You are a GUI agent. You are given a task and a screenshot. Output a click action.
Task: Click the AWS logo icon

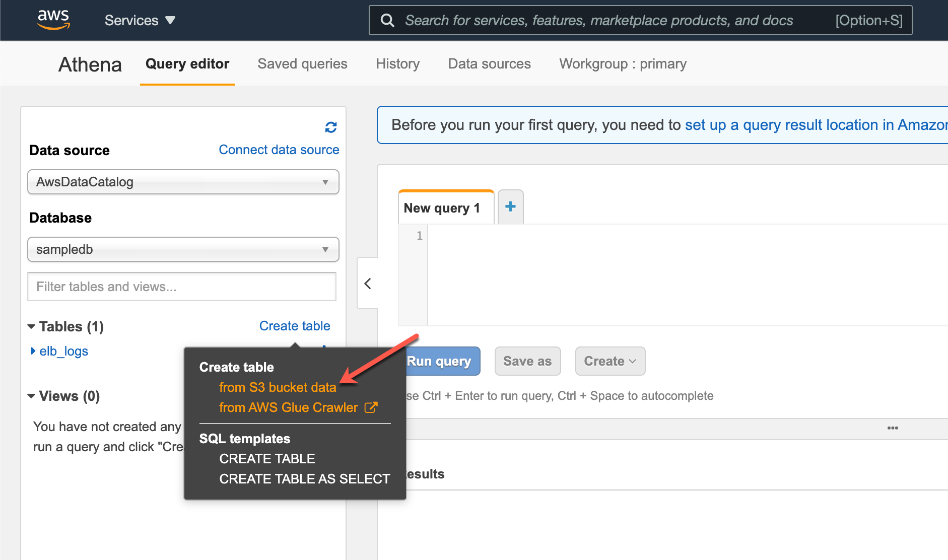53,20
